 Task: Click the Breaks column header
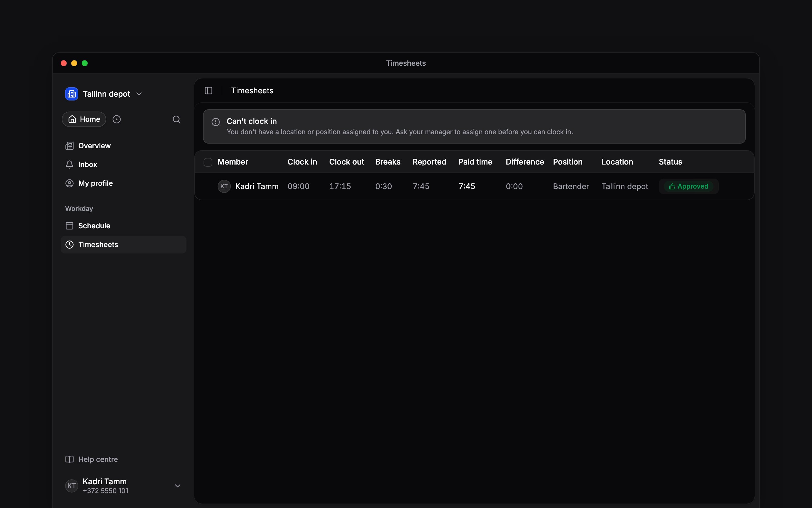(388, 162)
